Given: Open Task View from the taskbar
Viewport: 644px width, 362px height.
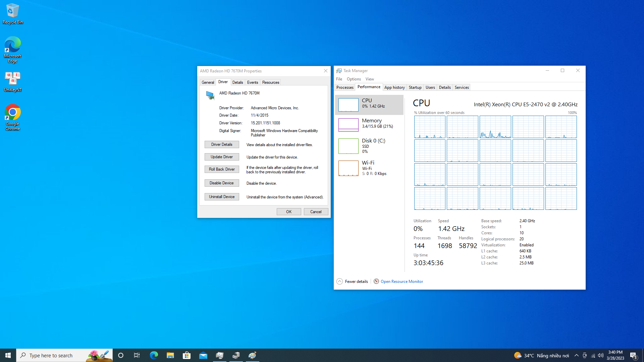Looking at the screenshot, I should tap(137, 355).
